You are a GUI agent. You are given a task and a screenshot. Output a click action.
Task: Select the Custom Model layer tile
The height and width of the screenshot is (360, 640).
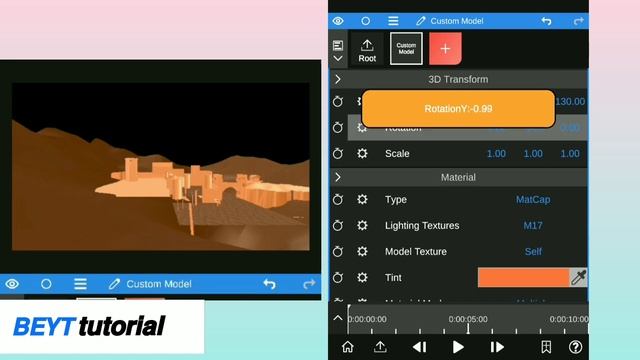pyautogui.click(x=406, y=49)
